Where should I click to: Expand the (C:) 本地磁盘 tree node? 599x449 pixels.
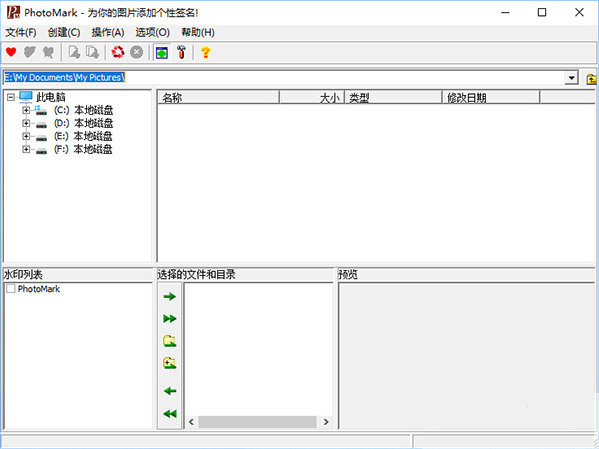[26, 110]
